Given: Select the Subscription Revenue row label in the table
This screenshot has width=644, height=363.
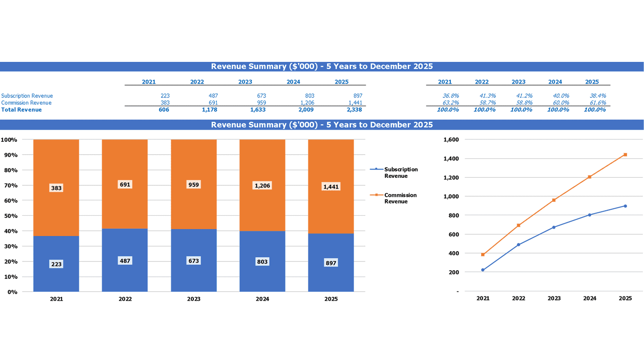Looking at the screenshot, I should [x=27, y=96].
